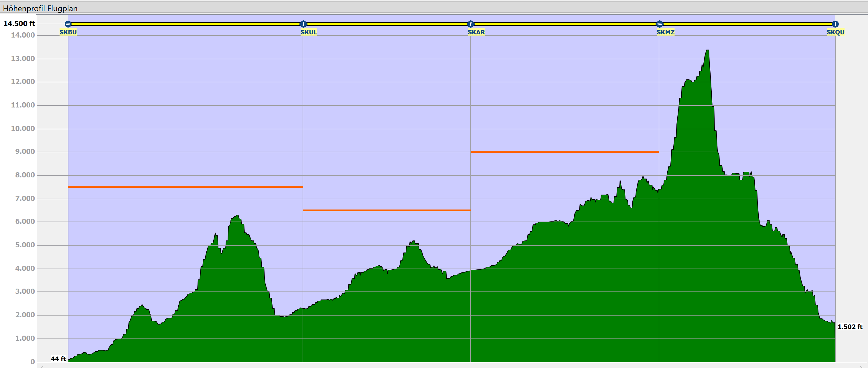This screenshot has height=368, width=868.
Task: Click the orange safe altitude line between SKUL and SKAR
Action: pyautogui.click(x=386, y=210)
